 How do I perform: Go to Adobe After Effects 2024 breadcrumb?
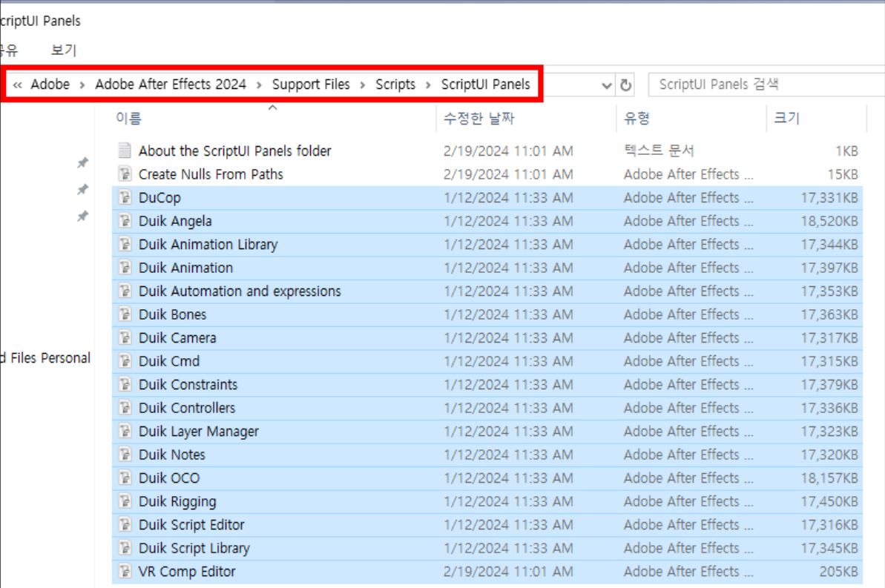(171, 84)
